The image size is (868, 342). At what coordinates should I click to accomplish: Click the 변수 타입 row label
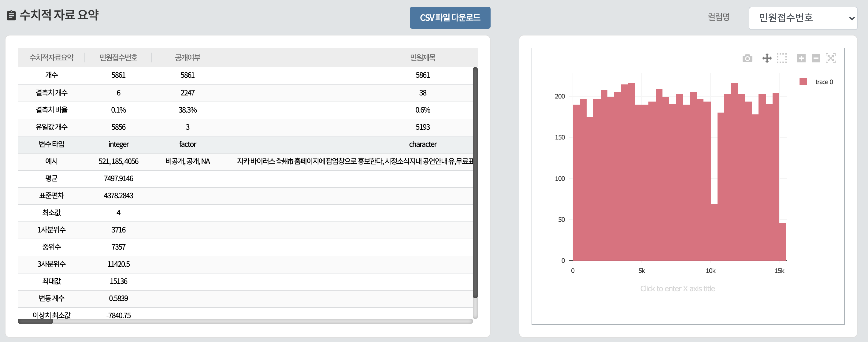tap(51, 144)
